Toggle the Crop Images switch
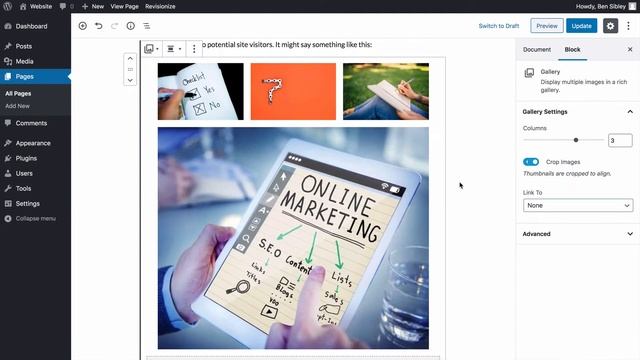 pos(531,162)
